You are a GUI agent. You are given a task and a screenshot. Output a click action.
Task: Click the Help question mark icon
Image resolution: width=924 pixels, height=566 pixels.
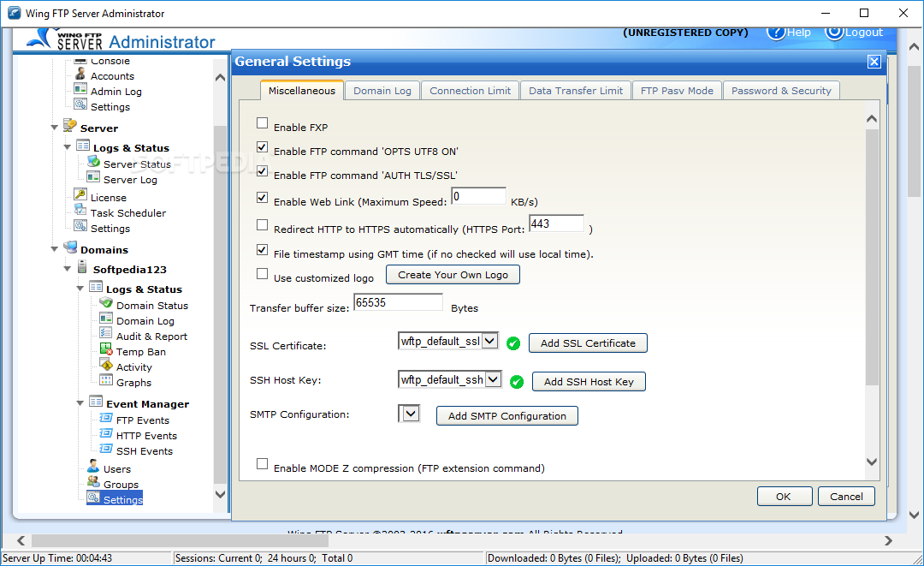776,33
